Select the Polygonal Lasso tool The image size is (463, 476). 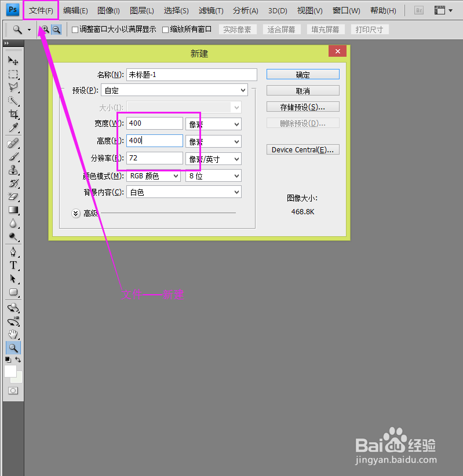tap(13, 87)
